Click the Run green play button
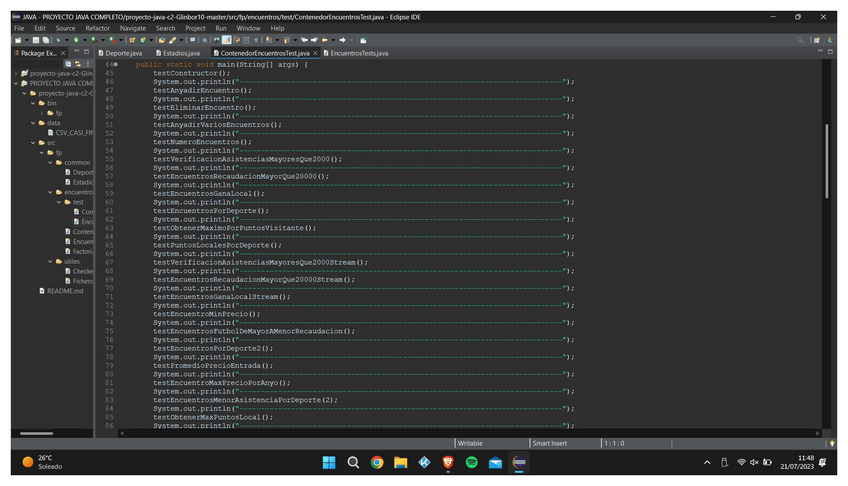This screenshot has height=486, width=848. pyautogui.click(x=75, y=40)
